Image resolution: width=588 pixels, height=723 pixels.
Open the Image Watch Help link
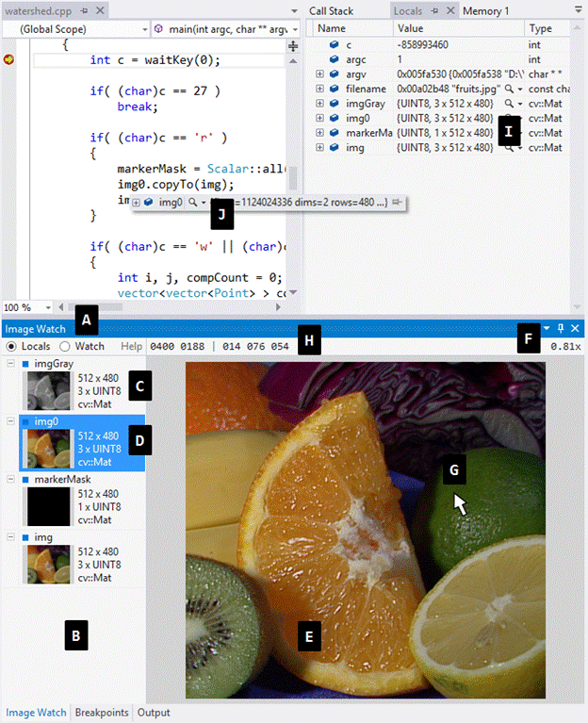131,346
